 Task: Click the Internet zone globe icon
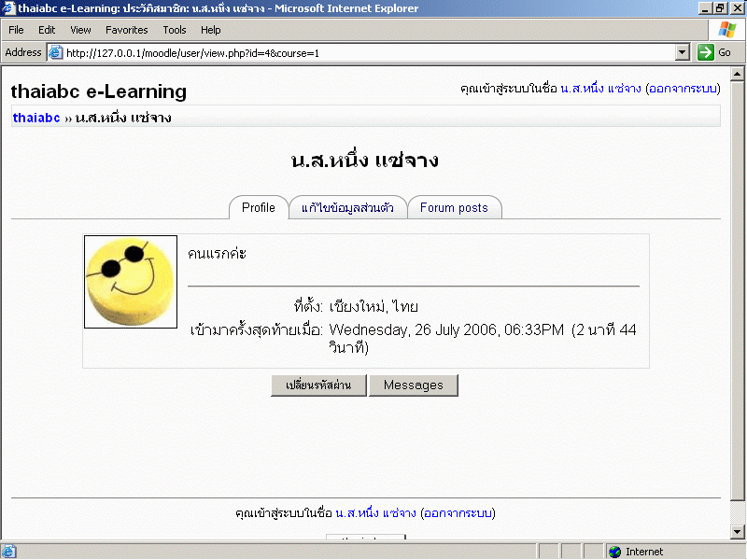(x=614, y=552)
